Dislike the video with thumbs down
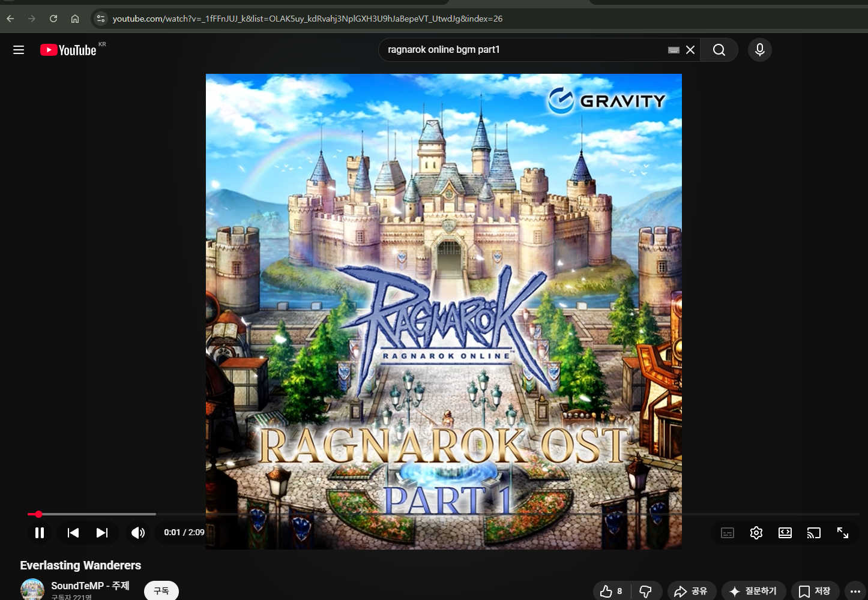Viewport: 868px width, 600px height. pyautogui.click(x=646, y=591)
